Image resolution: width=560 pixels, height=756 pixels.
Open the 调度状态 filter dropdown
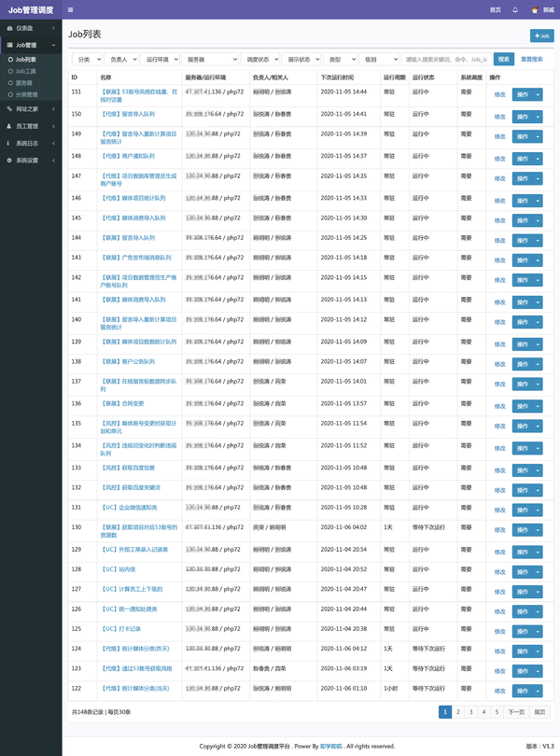260,60
